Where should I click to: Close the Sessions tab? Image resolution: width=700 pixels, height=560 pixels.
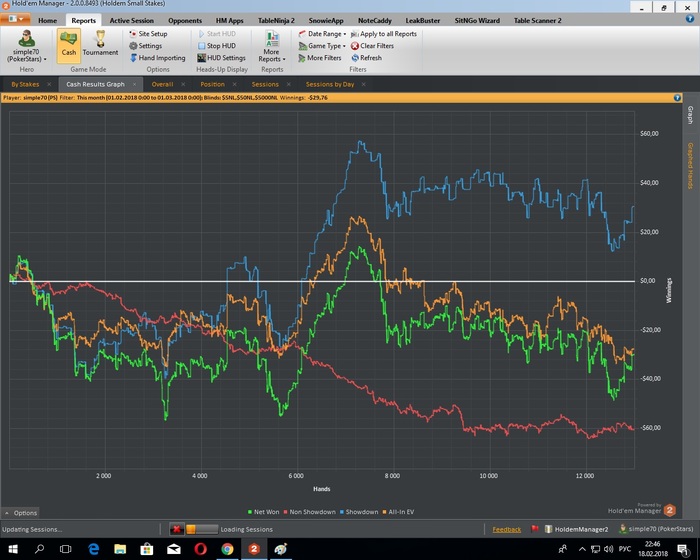coord(288,84)
